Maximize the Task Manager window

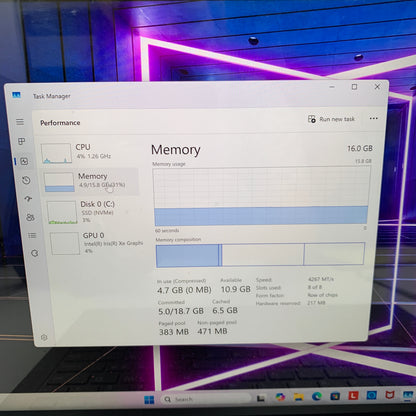point(354,87)
